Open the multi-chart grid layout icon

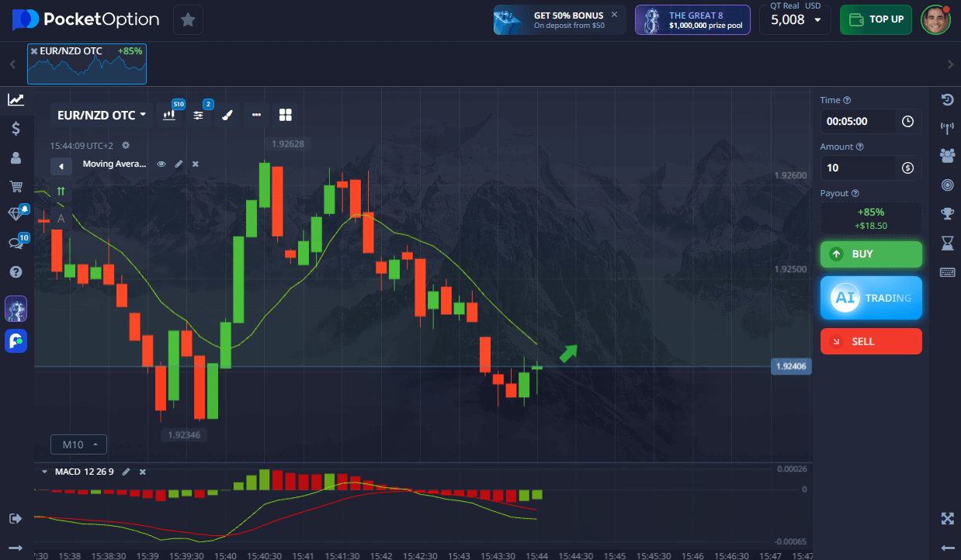tap(285, 115)
